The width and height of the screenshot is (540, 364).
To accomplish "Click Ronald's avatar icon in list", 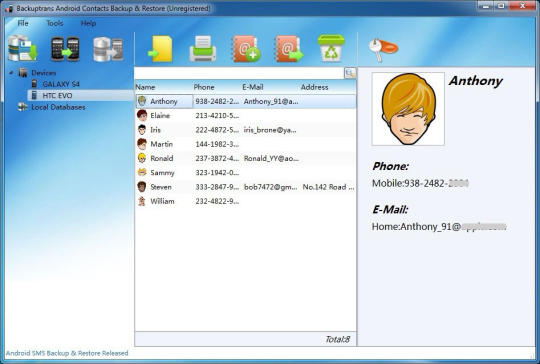I will pyautogui.click(x=142, y=158).
